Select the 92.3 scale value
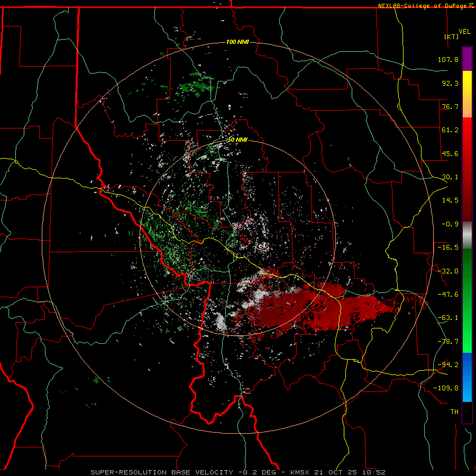 pos(450,83)
